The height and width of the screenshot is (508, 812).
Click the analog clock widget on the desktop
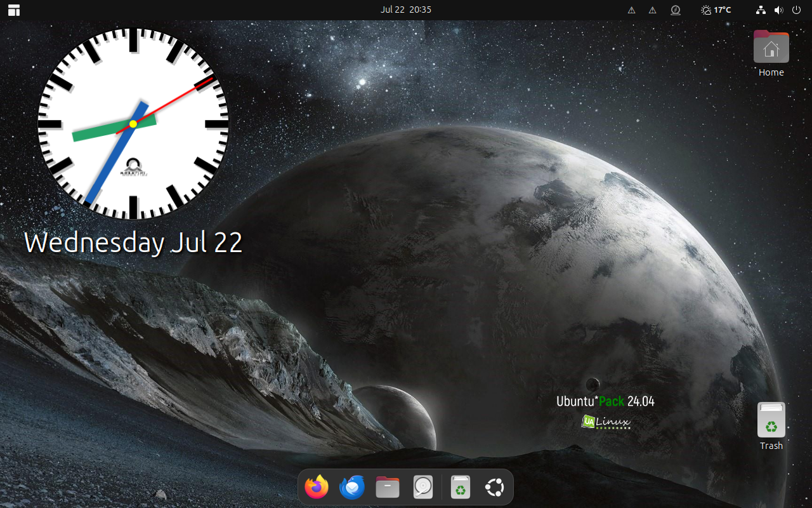(133, 124)
